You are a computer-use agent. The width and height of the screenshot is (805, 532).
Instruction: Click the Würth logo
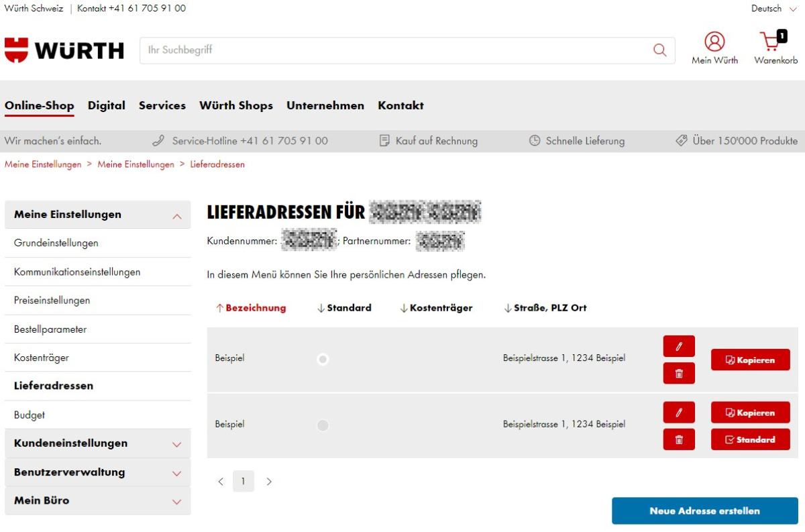click(64, 50)
